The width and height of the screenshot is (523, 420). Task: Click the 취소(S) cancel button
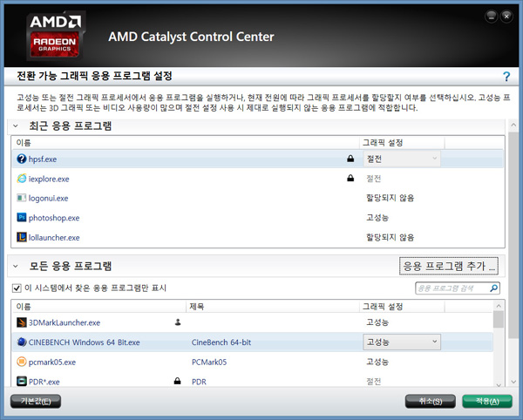point(431,402)
